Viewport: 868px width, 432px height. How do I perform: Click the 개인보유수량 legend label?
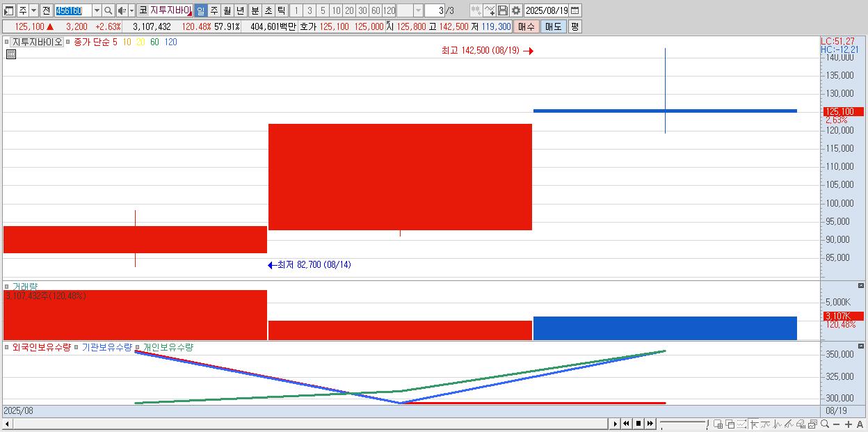tap(168, 347)
